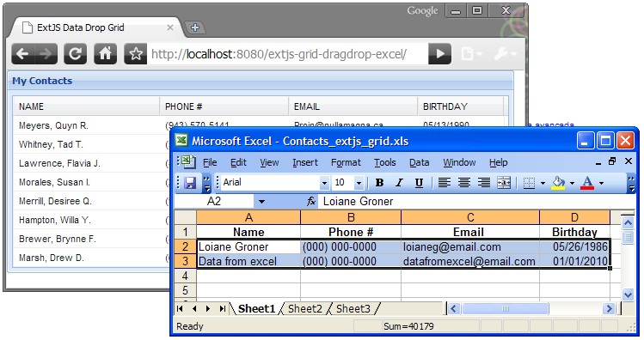Screen dimensions: 644x340
Task: Open fill color dropdown arrow
Action: click(x=572, y=183)
